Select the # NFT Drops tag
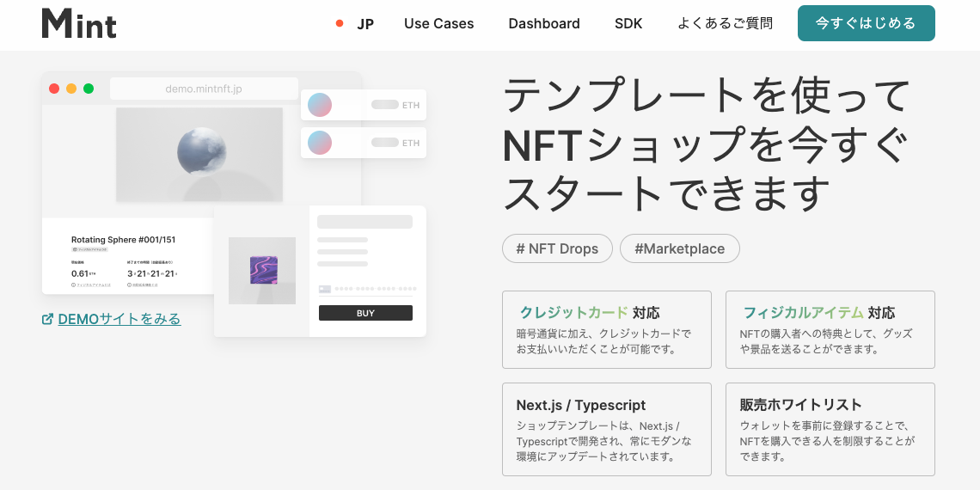 click(557, 248)
